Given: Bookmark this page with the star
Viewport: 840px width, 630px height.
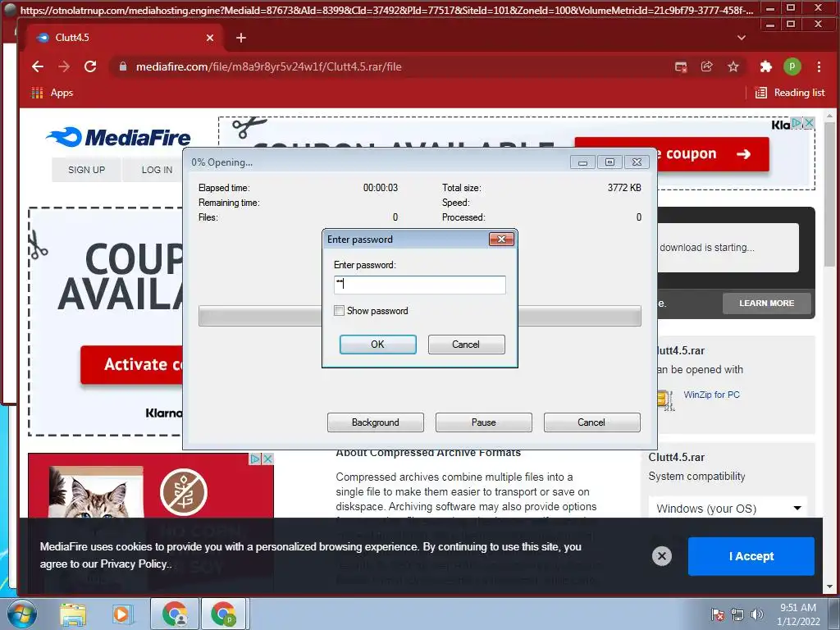Looking at the screenshot, I should click(x=733, y=67).
